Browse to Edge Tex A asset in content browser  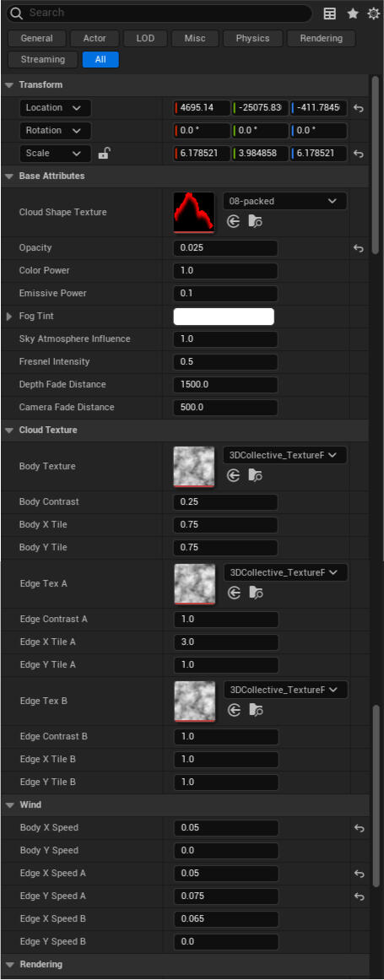coord(256,593)
